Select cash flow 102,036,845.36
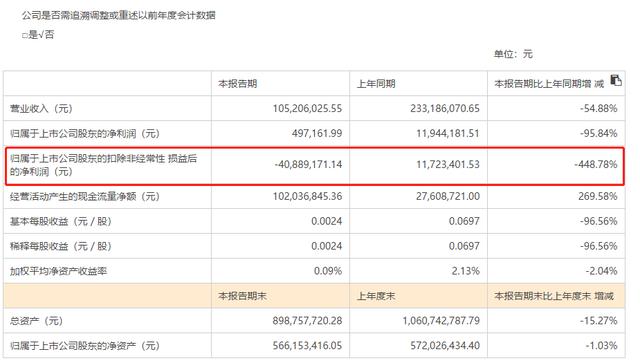Image resolution: width=640 pixels, height=363 pixels. coord(307,196)
